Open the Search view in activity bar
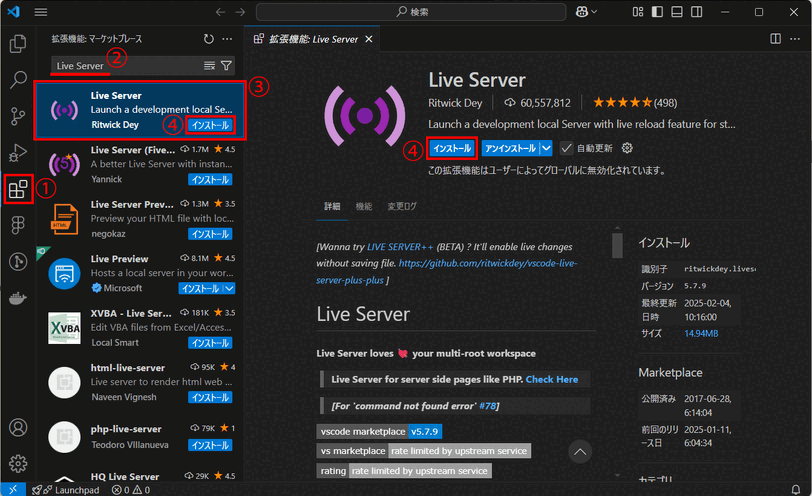Screen dimensions: 812x496 (x=18, y=80)
